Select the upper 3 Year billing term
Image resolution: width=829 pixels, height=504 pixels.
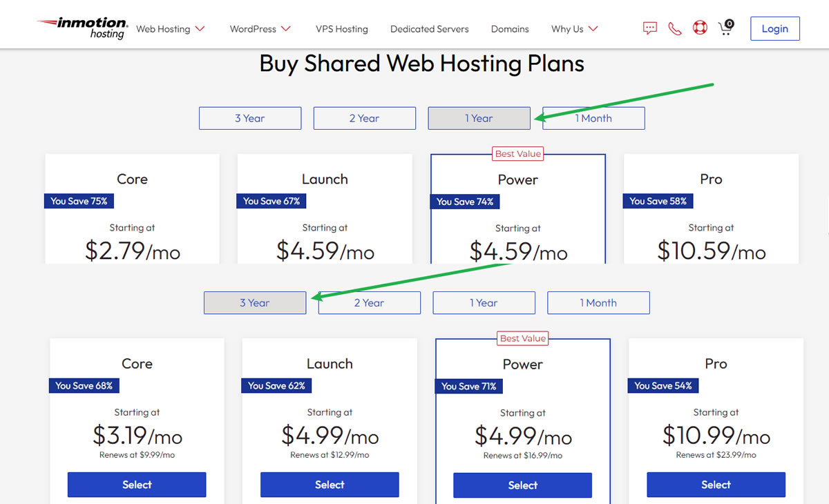pos(250,118)
